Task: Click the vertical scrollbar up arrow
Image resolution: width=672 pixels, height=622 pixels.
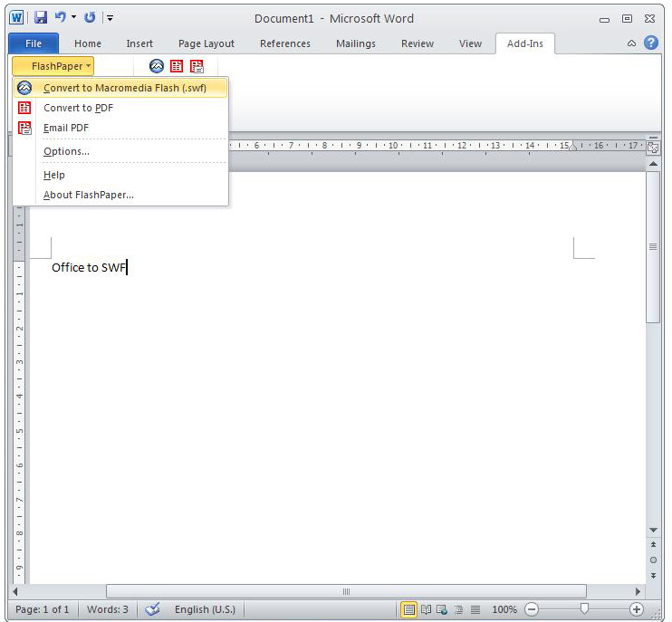Action: [x=653, y=164]
